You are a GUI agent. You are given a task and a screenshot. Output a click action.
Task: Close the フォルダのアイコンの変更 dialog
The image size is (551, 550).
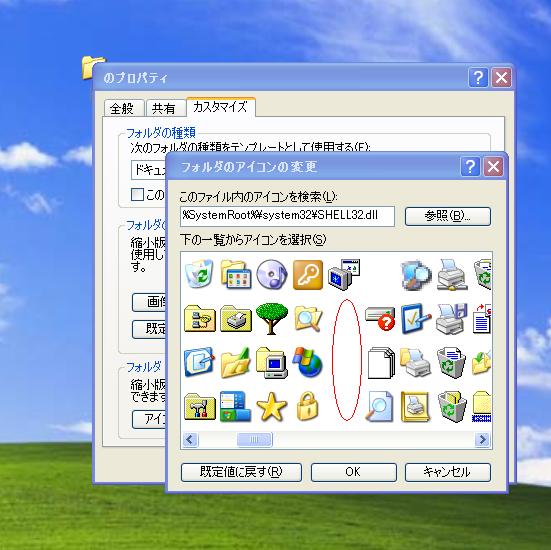pyautogui.click(x=493, y=167)
